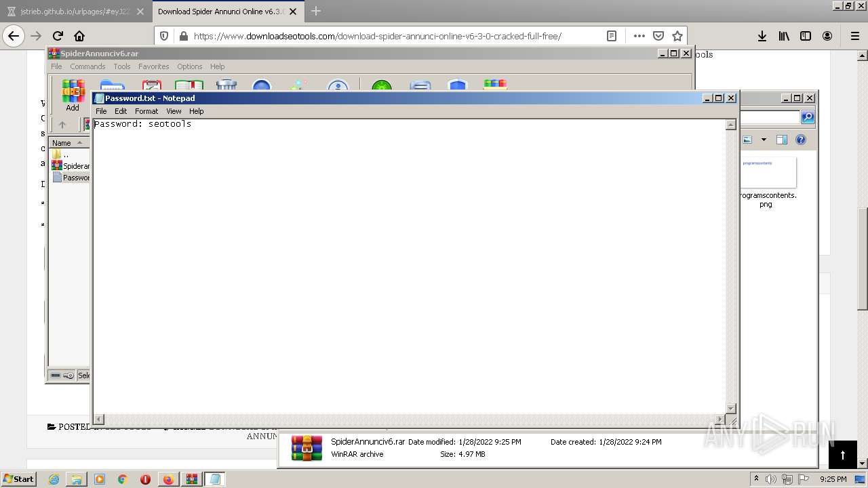Click the Add icon in WinRAR toolbar

[73, 94]
